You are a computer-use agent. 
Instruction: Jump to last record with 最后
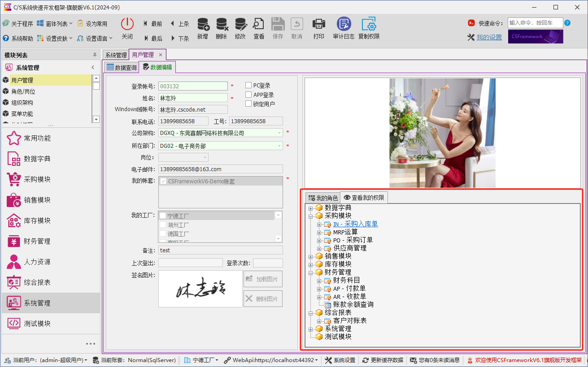(x=153, y=39)
